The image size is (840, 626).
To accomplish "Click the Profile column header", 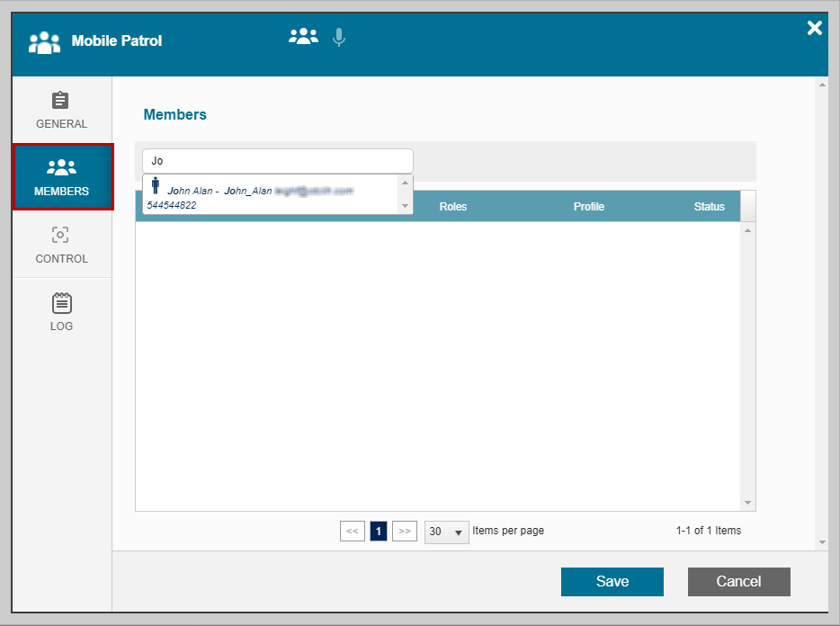I will (589, 206).
